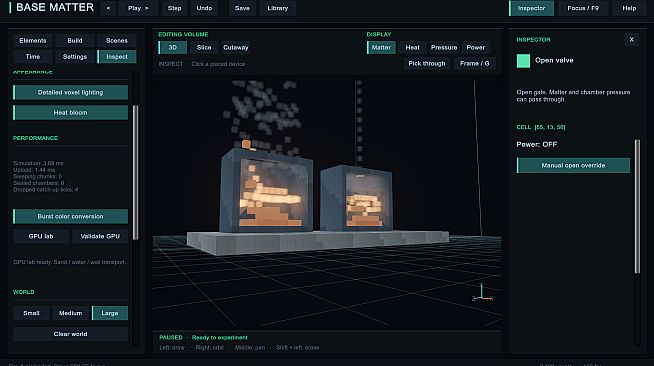Click Frame / G button

click(x=474, y=63)
